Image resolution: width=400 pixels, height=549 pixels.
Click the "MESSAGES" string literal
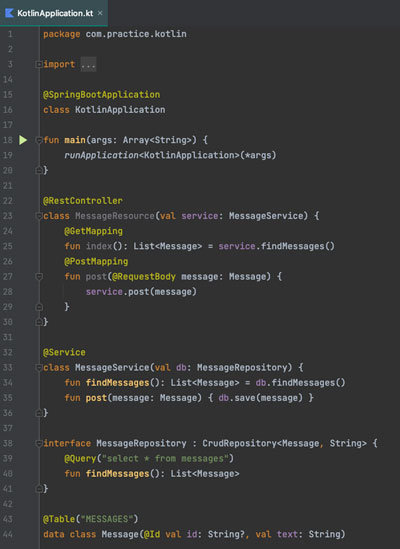(106, 519)
